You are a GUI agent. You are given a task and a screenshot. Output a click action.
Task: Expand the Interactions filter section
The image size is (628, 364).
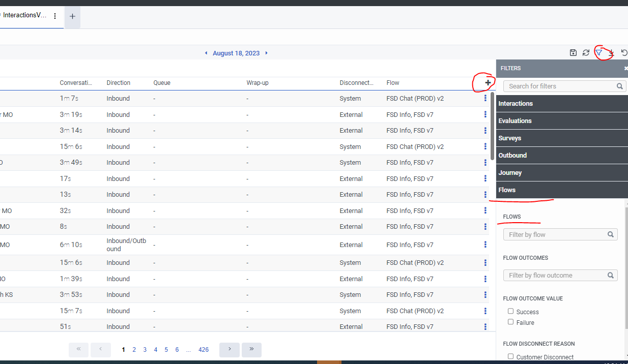click(x=562, y=104)
